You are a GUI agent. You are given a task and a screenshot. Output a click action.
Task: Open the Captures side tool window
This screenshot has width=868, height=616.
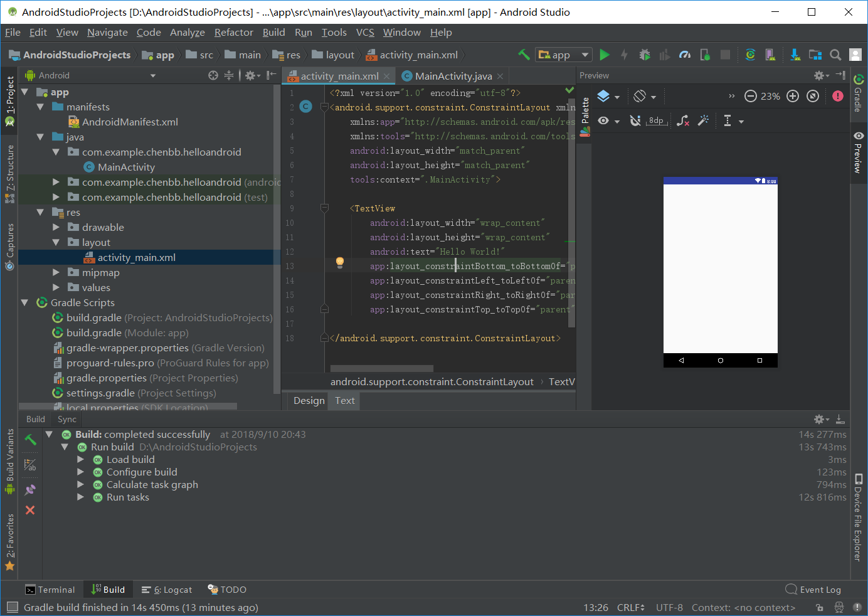pyautogui.click(x=9, y=247)
